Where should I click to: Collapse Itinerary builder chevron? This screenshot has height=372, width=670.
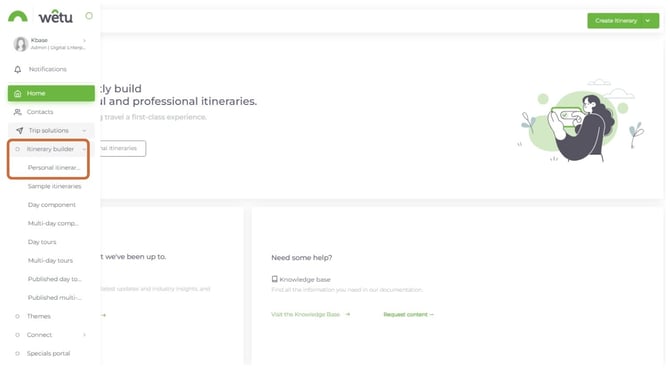tap(84, 149)
